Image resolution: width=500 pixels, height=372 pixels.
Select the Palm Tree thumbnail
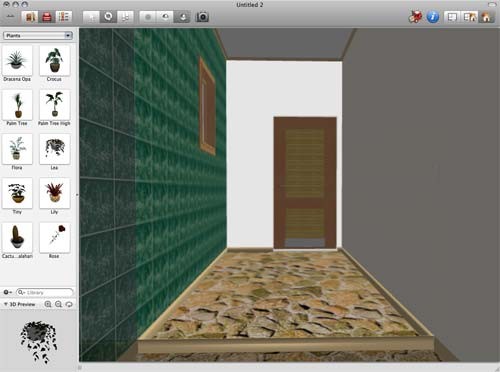tap(17, 105)
